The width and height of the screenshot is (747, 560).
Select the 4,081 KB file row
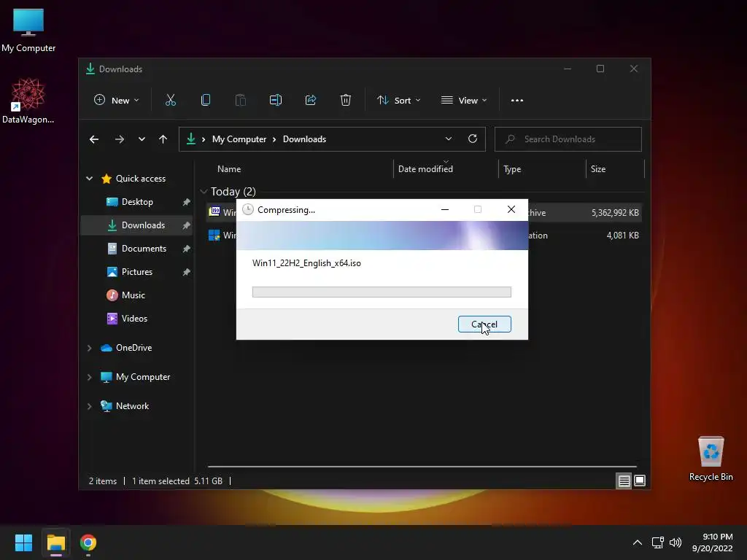tap(424, 236)
